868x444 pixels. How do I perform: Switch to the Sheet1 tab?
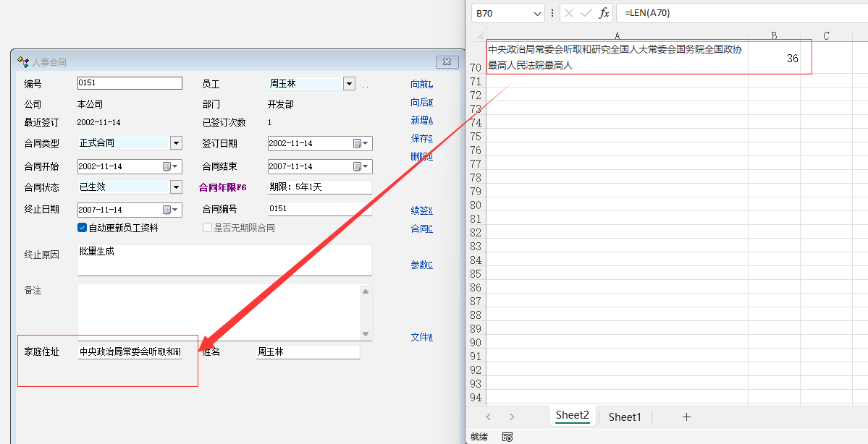tap(625, 417)
